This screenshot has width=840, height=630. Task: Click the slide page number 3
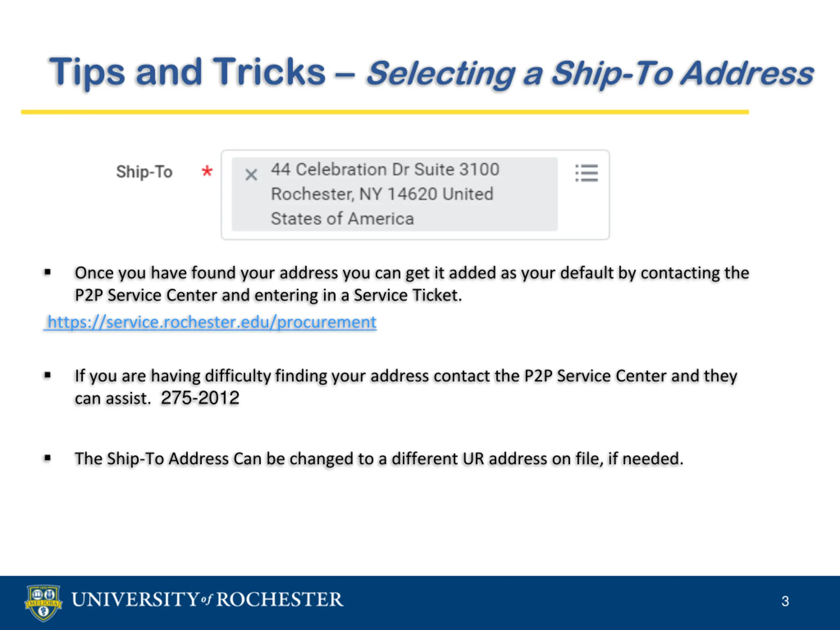[x=785, y=601]
